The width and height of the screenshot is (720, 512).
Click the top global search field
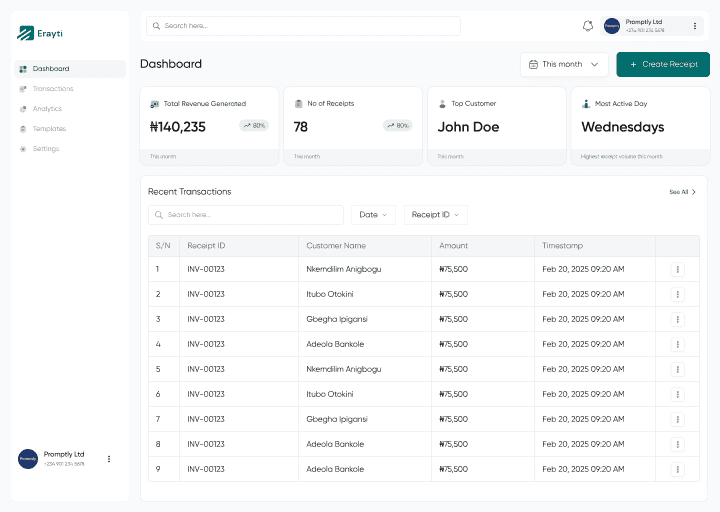click(x=303, y=26)
